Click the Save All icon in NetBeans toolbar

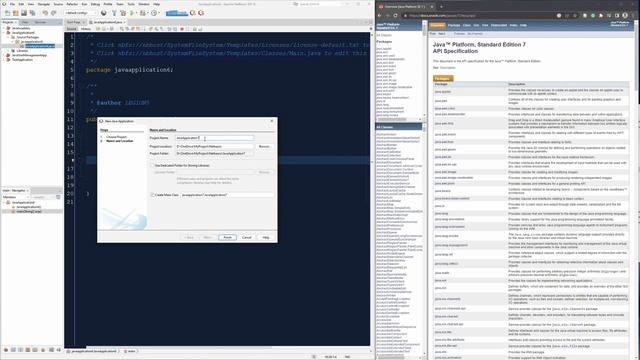click(32, 13)
